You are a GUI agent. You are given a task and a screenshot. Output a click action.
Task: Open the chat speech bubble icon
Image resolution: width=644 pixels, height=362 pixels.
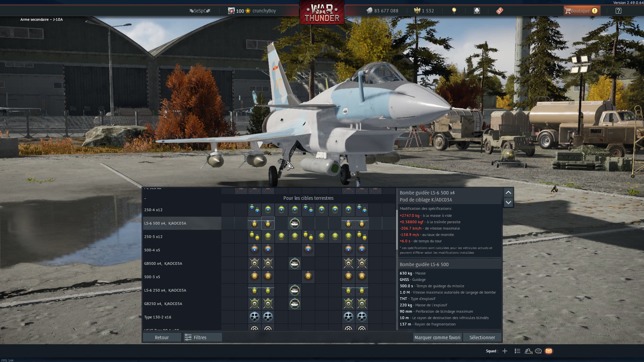tap(538, 351)
